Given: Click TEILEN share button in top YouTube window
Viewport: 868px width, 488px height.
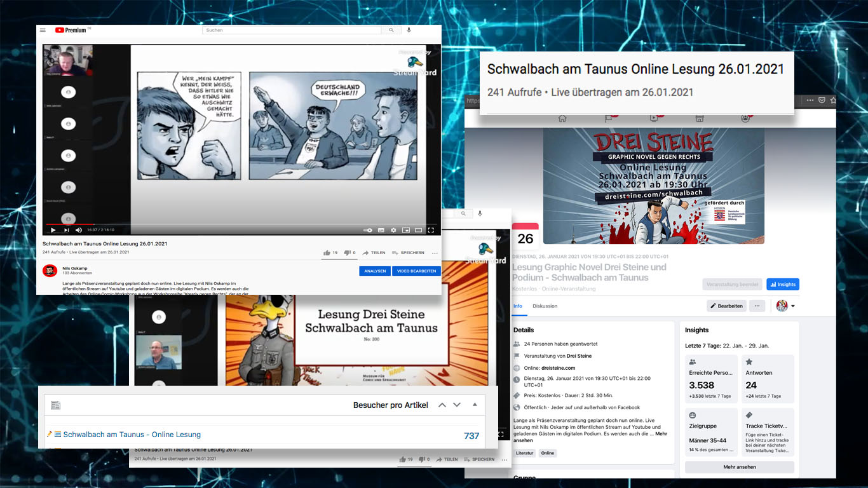Looking at the screenshot, I should [374, 253].
